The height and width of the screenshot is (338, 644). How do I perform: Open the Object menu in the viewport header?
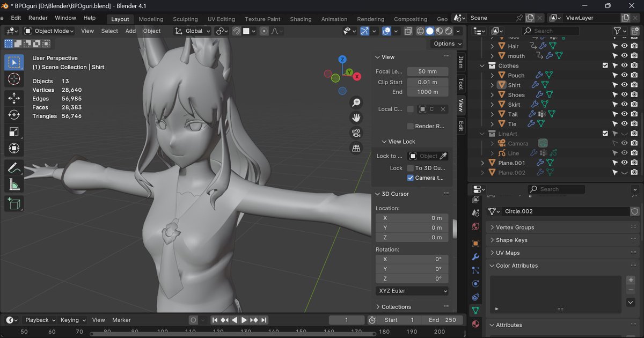click(151, 31)
